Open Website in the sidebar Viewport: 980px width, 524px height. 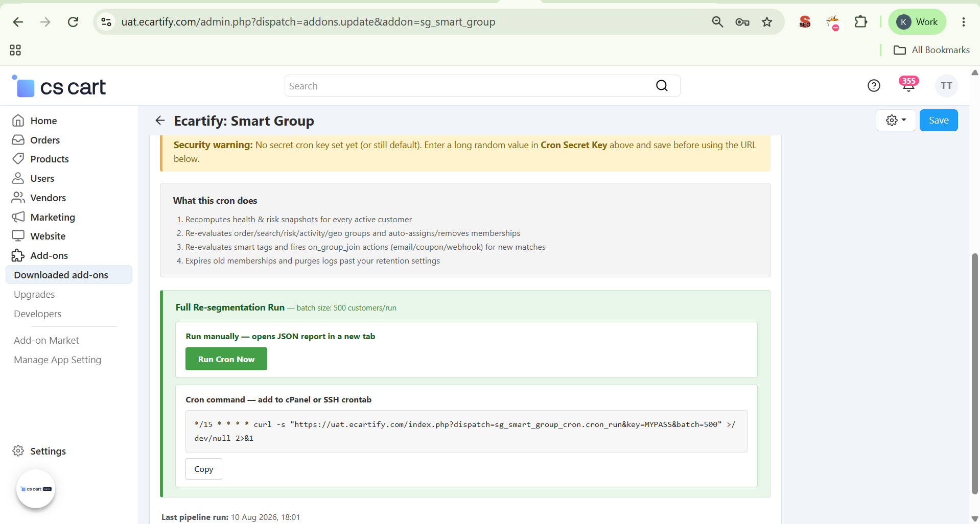(x=48, y=236)
